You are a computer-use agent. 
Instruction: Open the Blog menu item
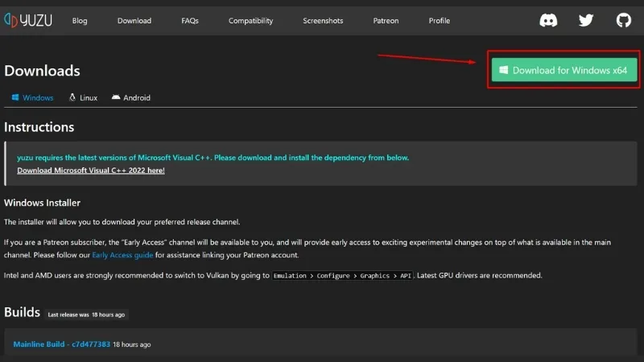click(x=80, y=21)
